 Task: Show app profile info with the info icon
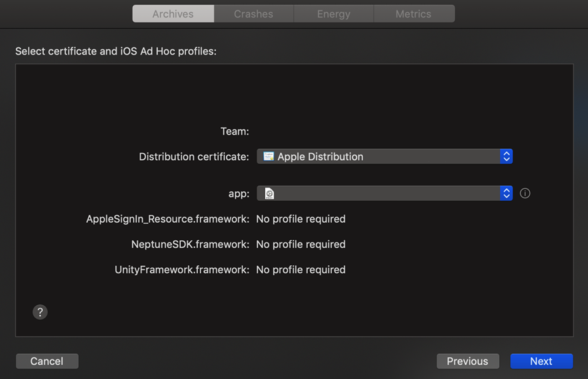point(525,193)
